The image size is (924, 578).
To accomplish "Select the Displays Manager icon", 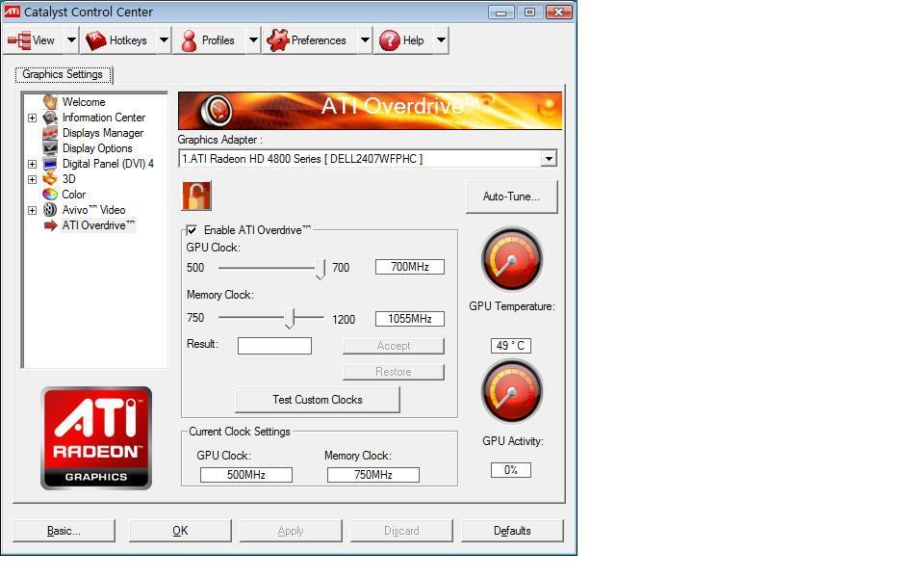I will (x=50, y=133).
